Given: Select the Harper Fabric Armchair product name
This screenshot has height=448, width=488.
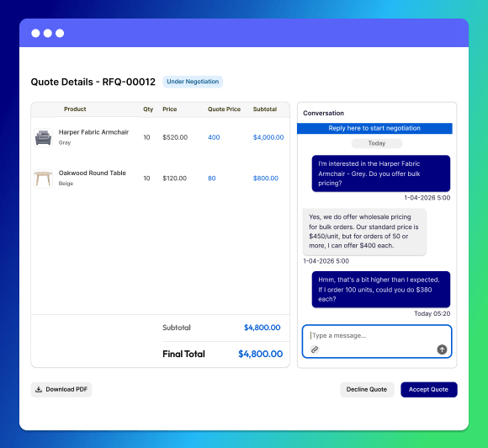Looking at the screenshot, I should 93,132.
